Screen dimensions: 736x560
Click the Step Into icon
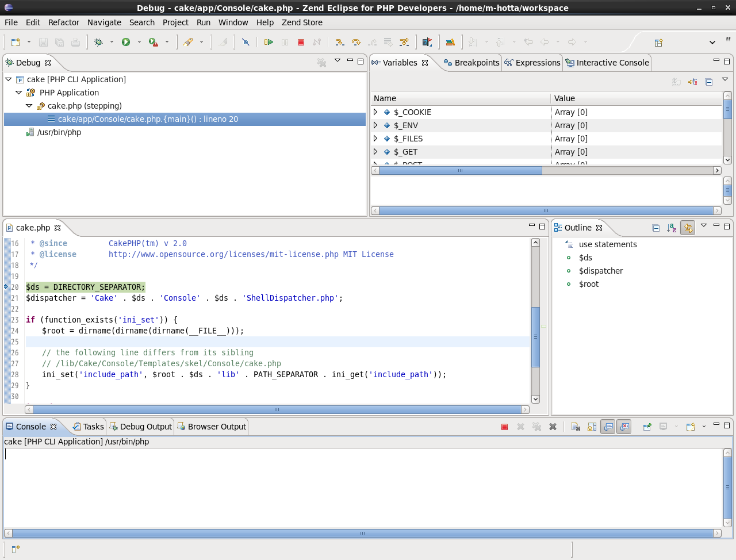coord(340,42)
